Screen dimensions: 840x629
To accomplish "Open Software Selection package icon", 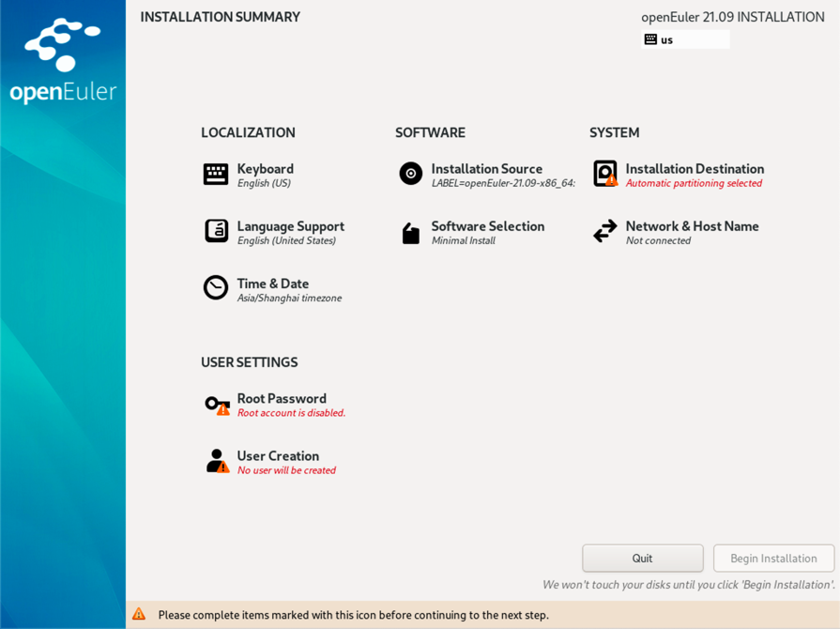I will (410, 233).
